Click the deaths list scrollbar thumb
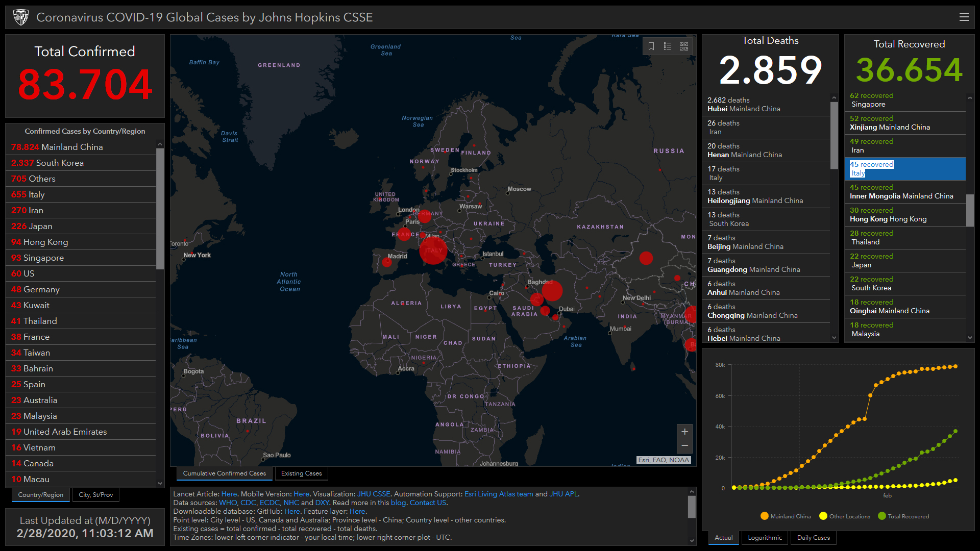Screen dimensions: 980x551 pos(834,135)
